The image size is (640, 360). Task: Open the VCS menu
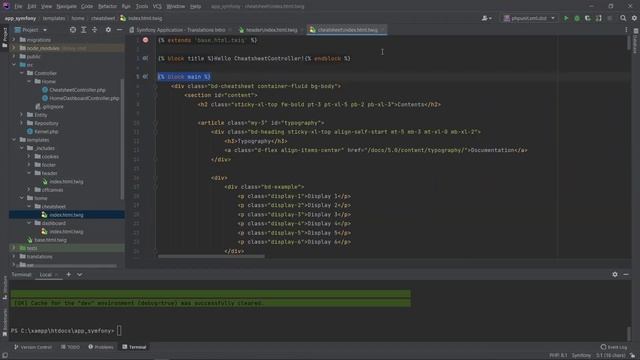(x=157, y=6)
